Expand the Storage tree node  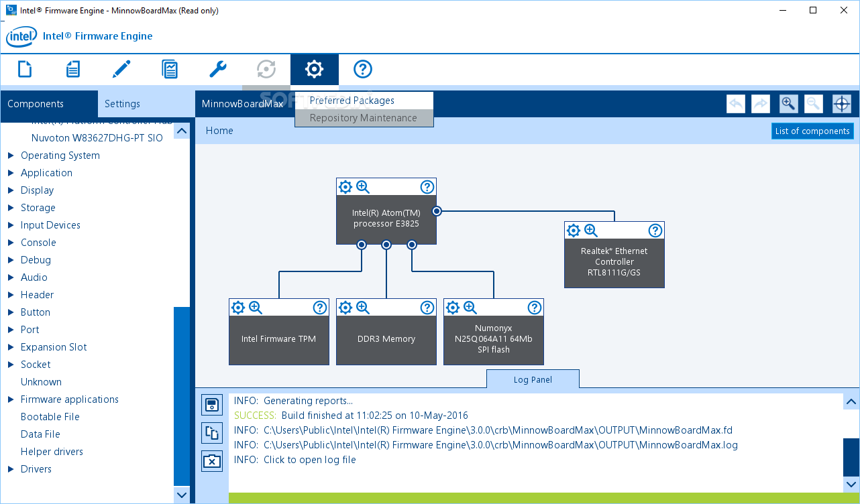[x=11, y=208]
